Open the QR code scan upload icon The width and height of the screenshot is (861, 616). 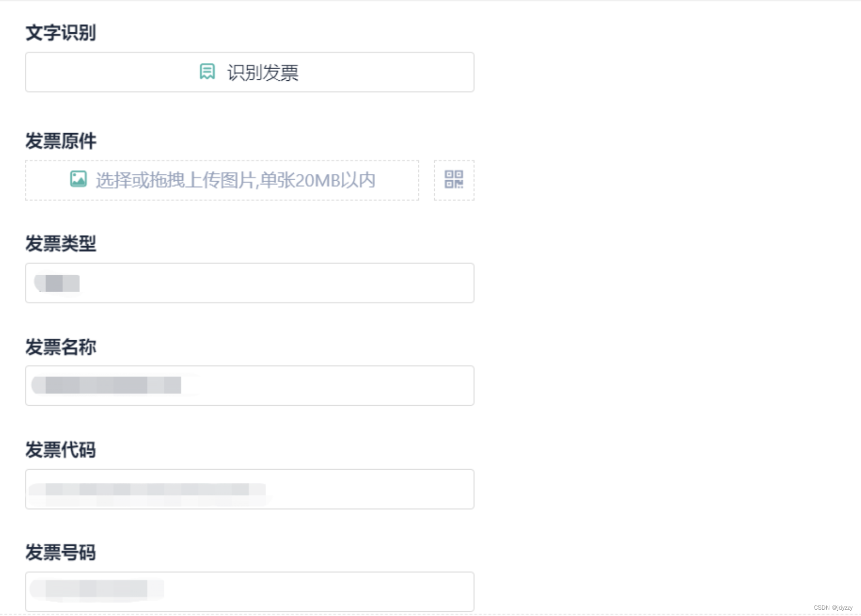point(454,180)
